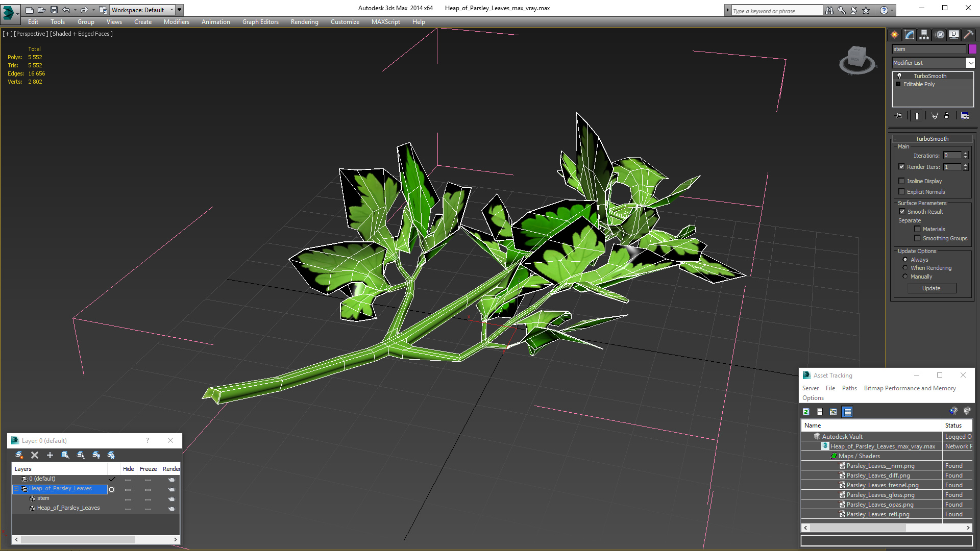Refresh the Asset Tracking list

pyautogui.click(x=806, y=412)
